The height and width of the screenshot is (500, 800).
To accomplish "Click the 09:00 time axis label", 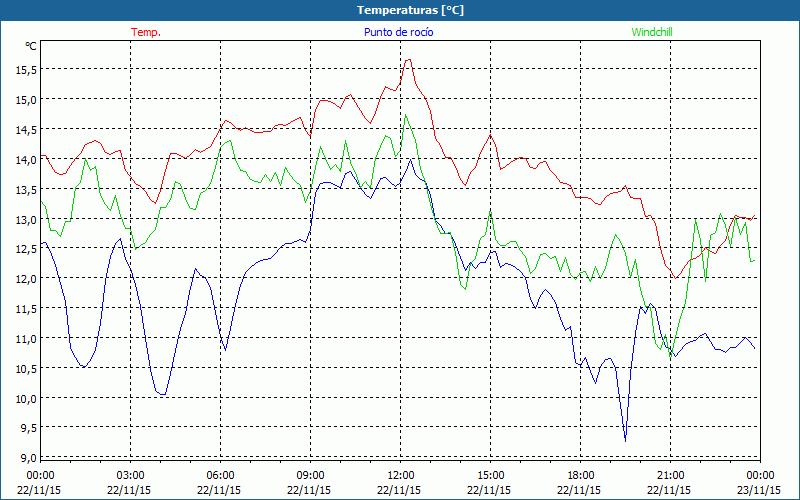I will click(x=310, y=476).
